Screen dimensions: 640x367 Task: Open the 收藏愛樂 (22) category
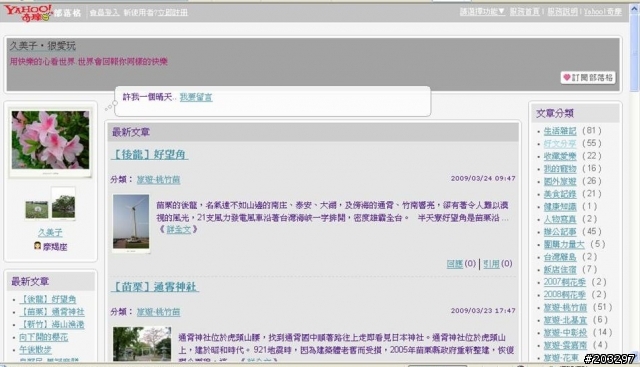(x=560, y=156)
